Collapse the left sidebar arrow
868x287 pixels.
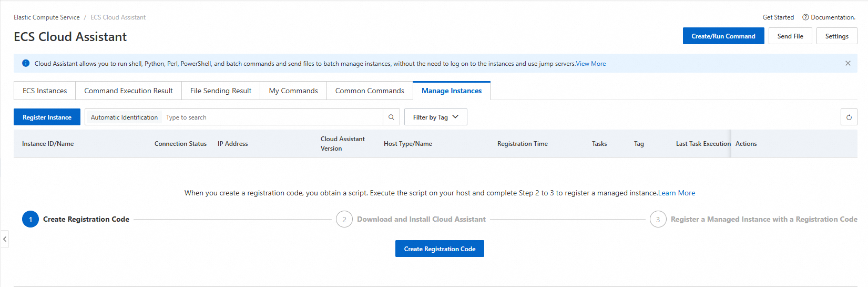(5, 239)
